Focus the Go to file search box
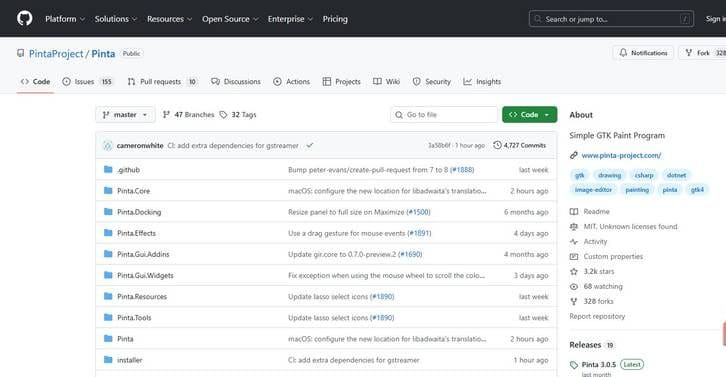 [444, 114]
